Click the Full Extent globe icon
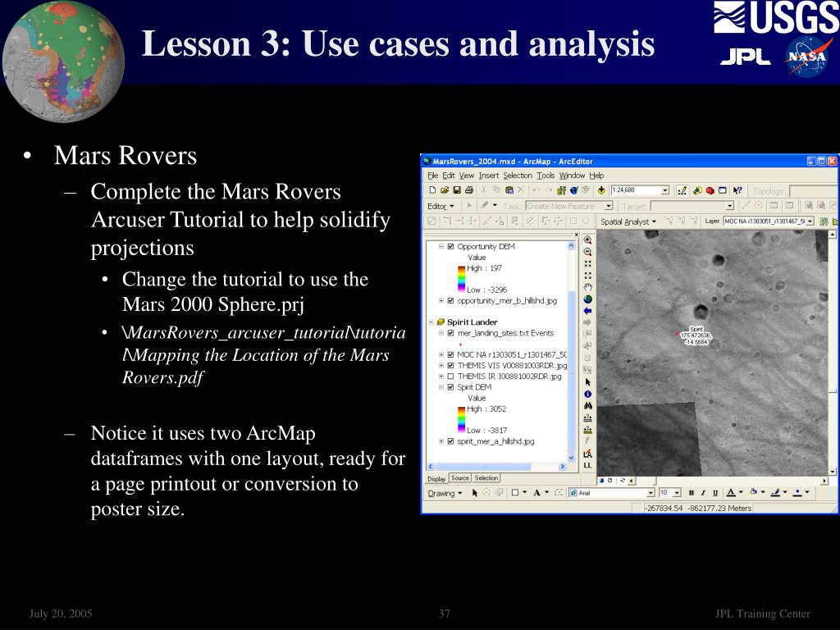The image size is (840, 630). tap(587, 299)
